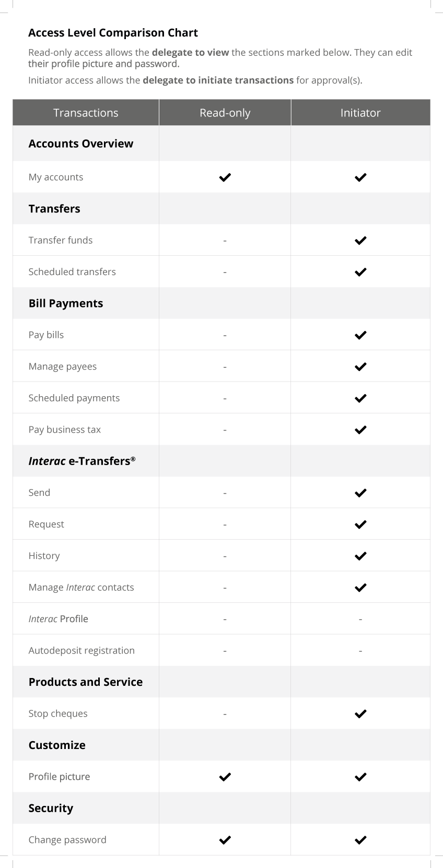Click the Read-only dash for Interac Profile

tap(225, 619)
